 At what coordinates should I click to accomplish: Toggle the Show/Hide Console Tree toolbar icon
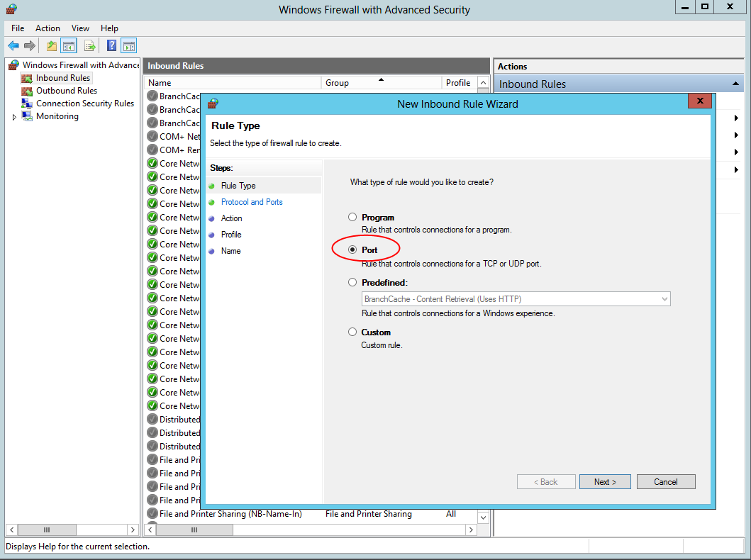(x=69, y=46)
